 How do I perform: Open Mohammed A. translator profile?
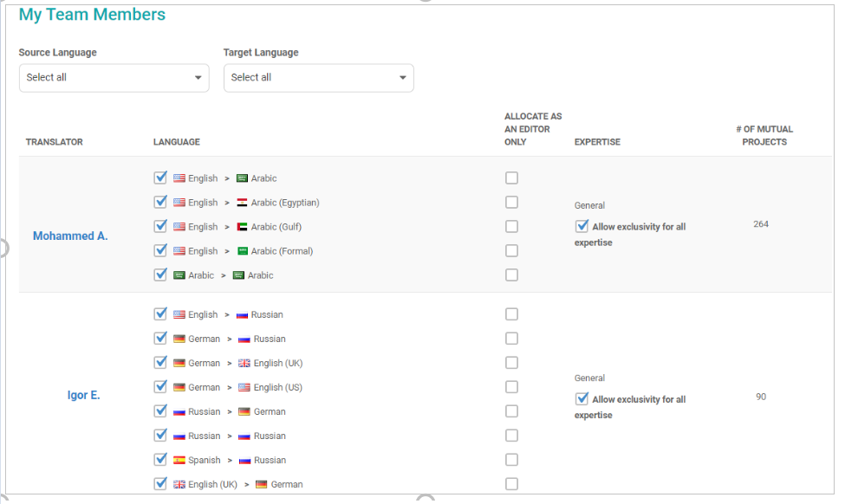[70, 236]
